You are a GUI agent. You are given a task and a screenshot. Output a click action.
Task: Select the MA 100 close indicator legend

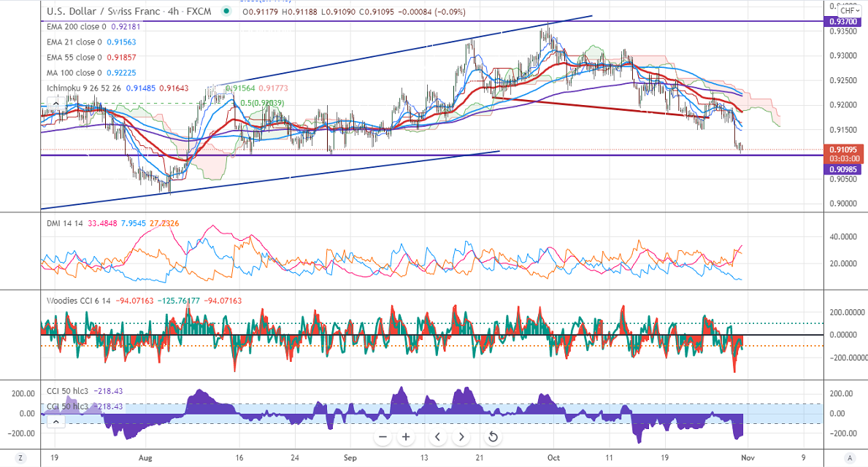[74, 73]
